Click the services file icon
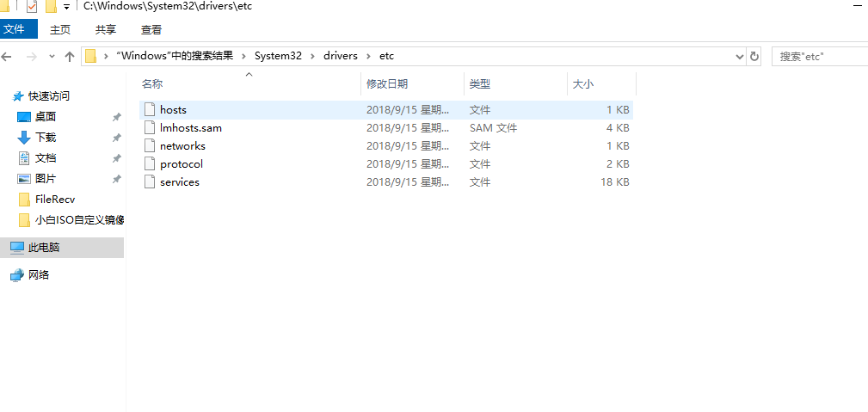 point(149,181)
